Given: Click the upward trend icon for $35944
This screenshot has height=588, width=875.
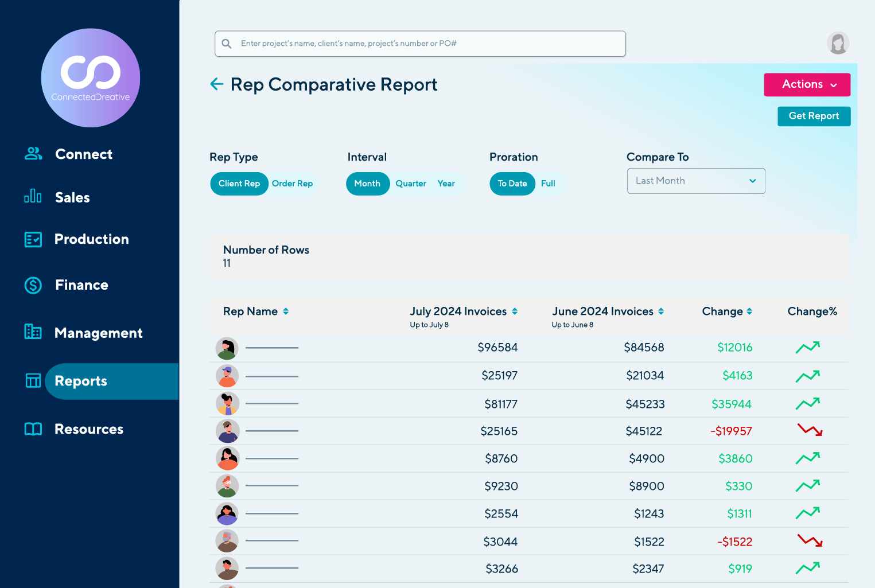Looking at the screenshot, I should click(808, 404).
